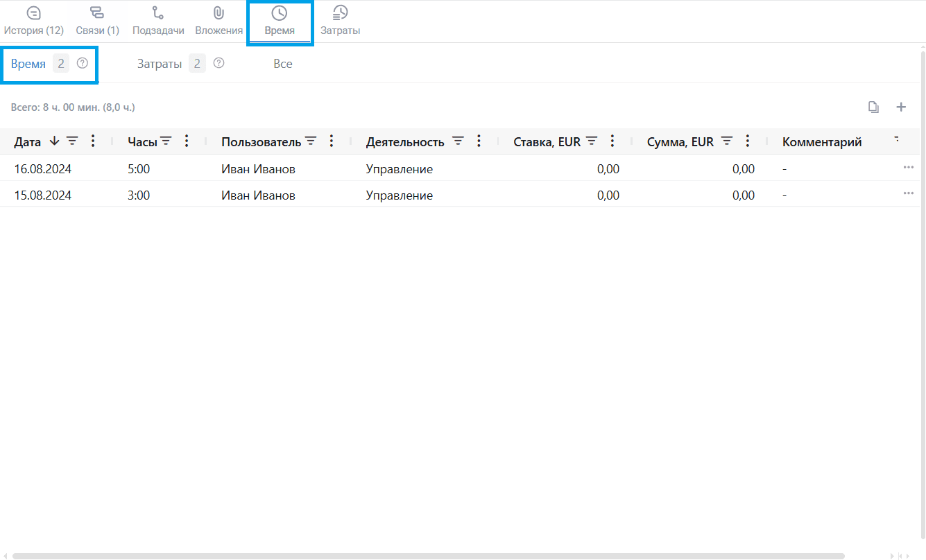Sort by Дата using the arrow icon
Viewport: 926px width, 560px height.
click(x=55, y=141)
